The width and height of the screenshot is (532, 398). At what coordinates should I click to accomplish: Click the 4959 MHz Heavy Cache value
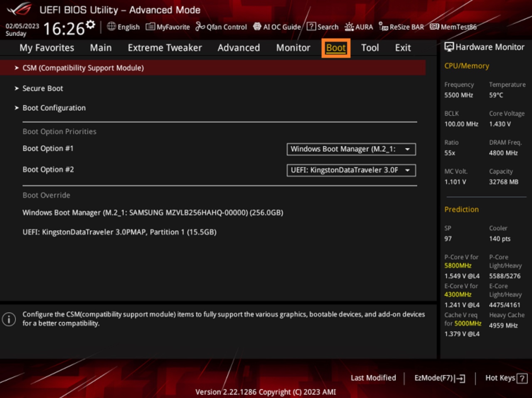tap(503, 325)
